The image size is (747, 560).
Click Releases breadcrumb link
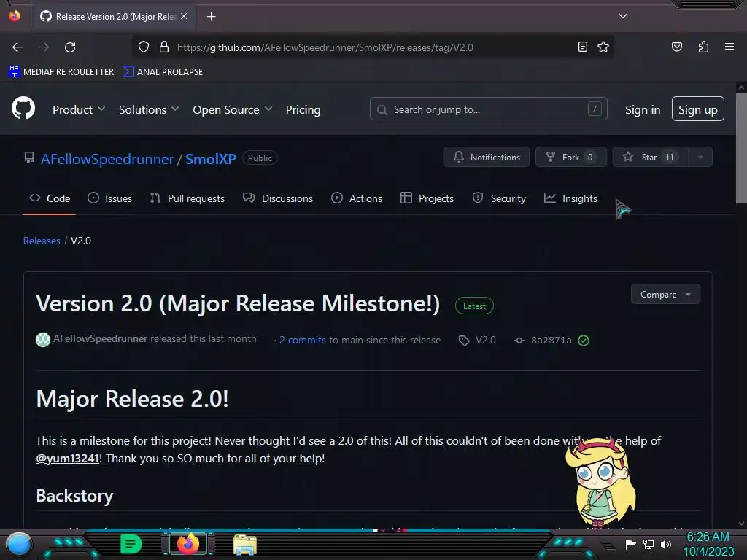[42, 241]
